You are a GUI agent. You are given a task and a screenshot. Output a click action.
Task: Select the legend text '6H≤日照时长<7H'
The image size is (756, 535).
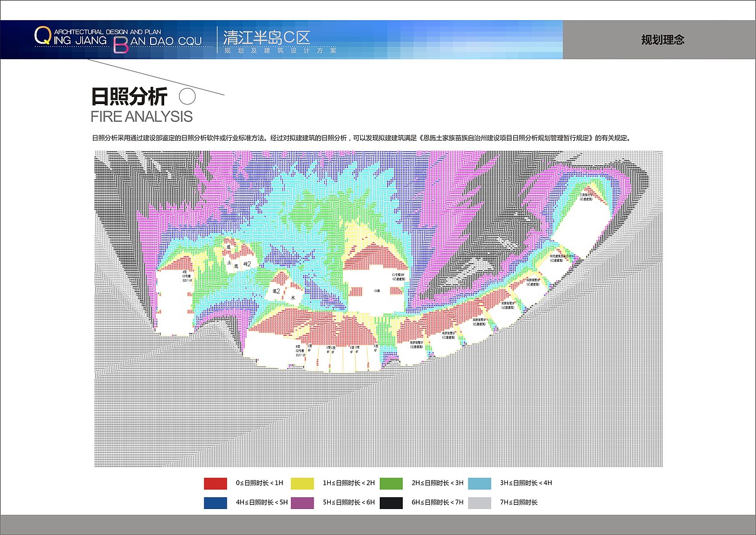[438, 502]
